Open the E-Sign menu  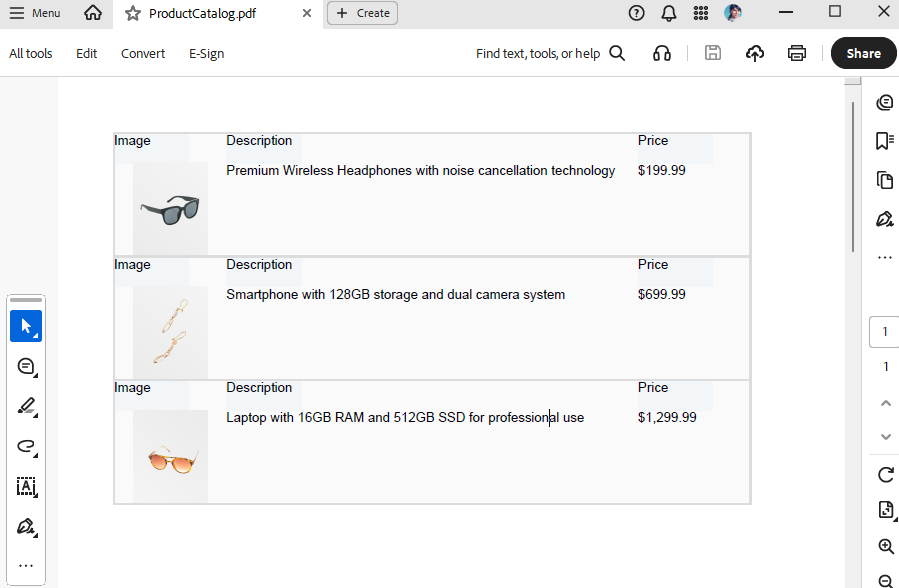pyautogui.click(x=206, y=53)
